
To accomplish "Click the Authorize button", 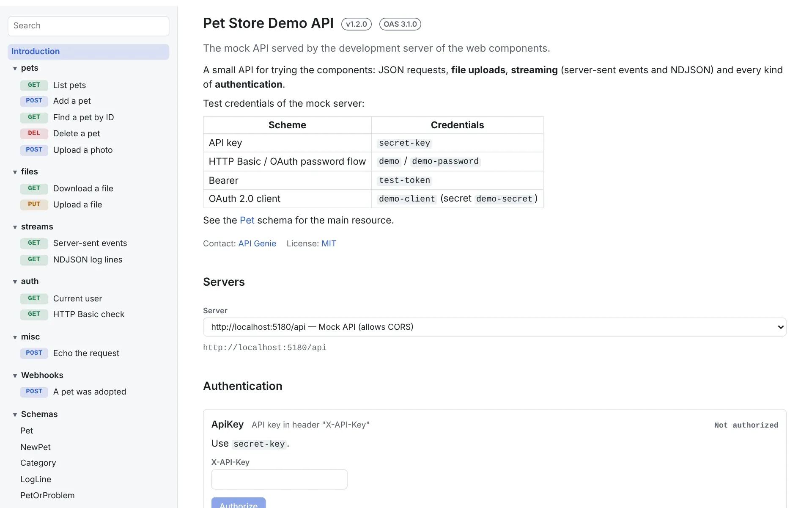I will pos(239,503).
